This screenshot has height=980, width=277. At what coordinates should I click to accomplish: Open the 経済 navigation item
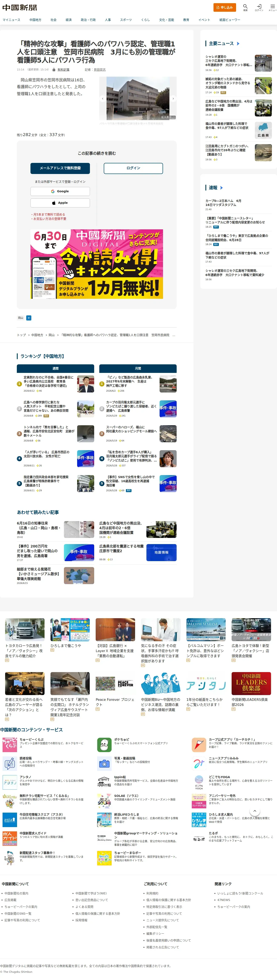tap(68, 20)
